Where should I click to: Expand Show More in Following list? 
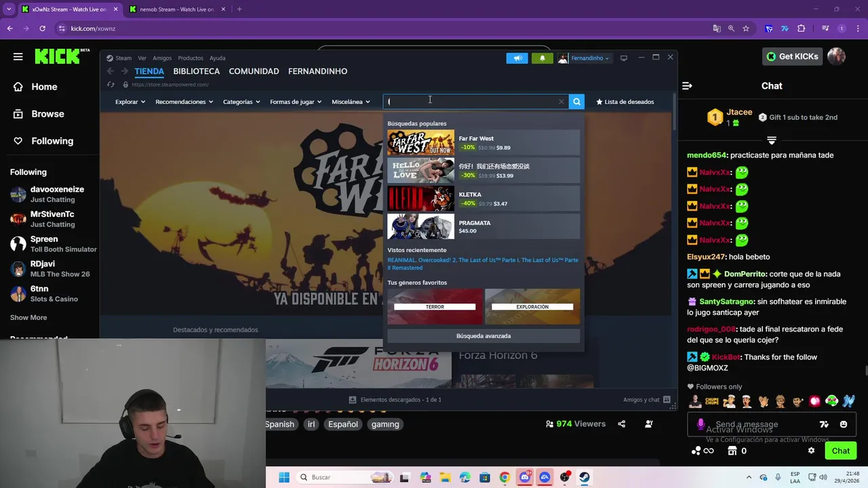click(28, 317)
